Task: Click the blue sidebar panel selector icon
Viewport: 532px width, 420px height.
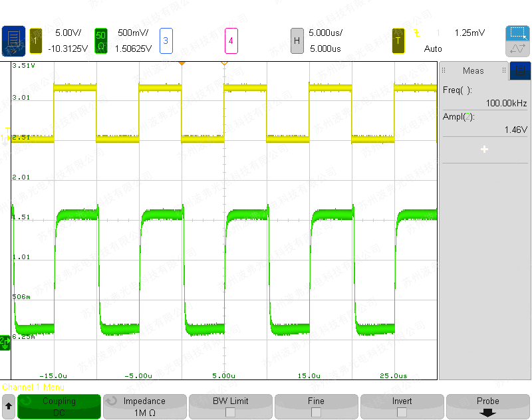Action: click(x=520, y=70)
